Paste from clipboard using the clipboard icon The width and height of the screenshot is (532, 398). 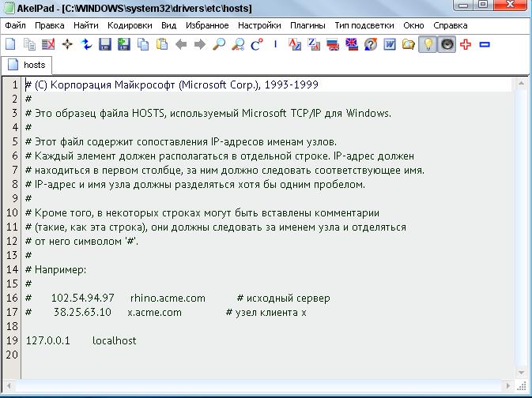pyautogui.click(x=162, y=44)
